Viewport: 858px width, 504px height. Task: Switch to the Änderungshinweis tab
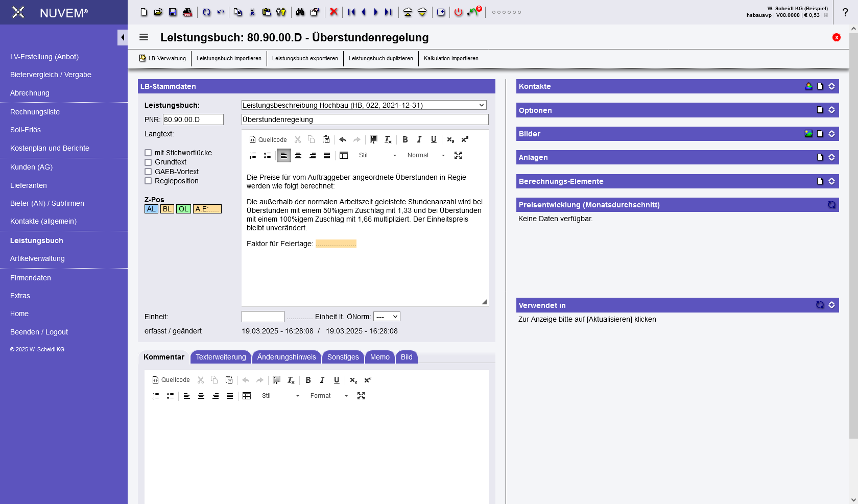[x=287, y=357]
